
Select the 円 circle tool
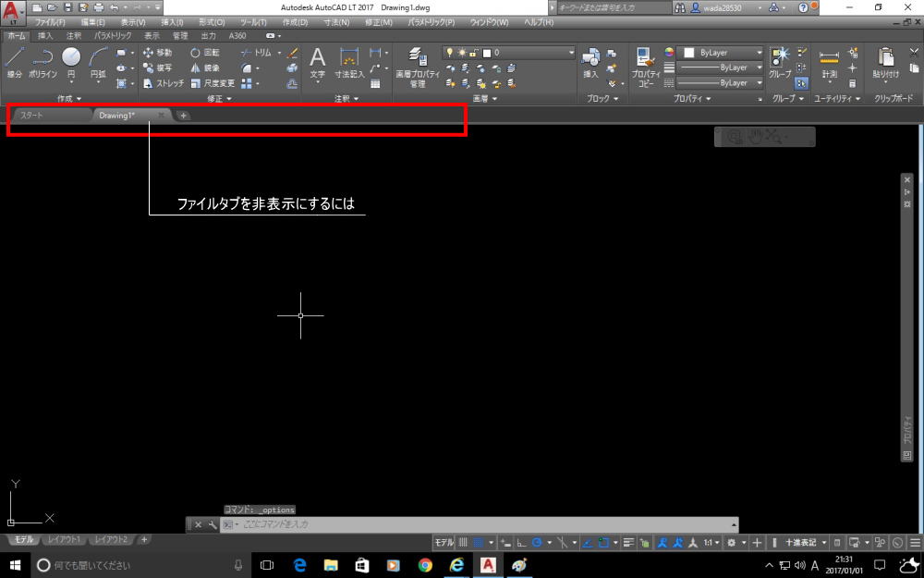point(71,63)
